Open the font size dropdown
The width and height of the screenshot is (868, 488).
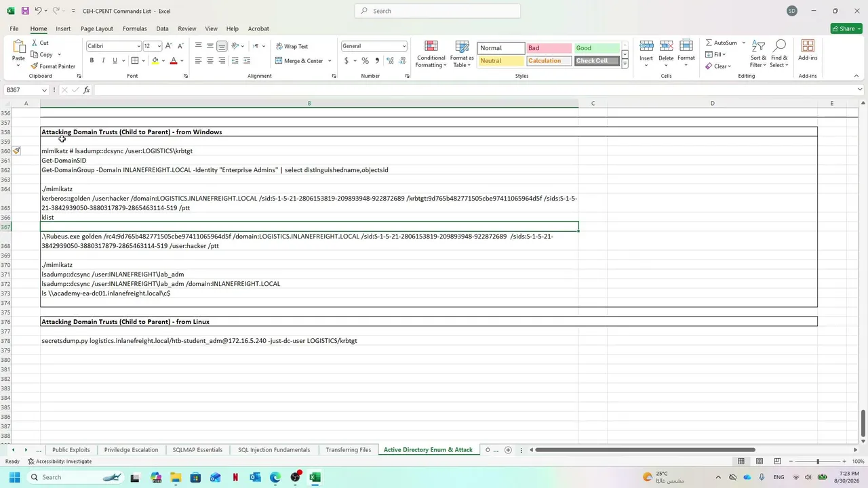pos(159,46)
